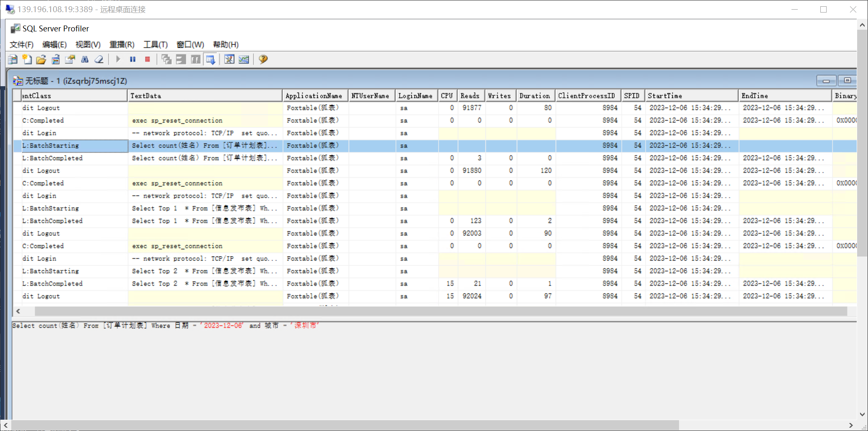The width and height of the screenshot is (868, 431).
Task: Click the TextData column header
Action: coord(205,96)
